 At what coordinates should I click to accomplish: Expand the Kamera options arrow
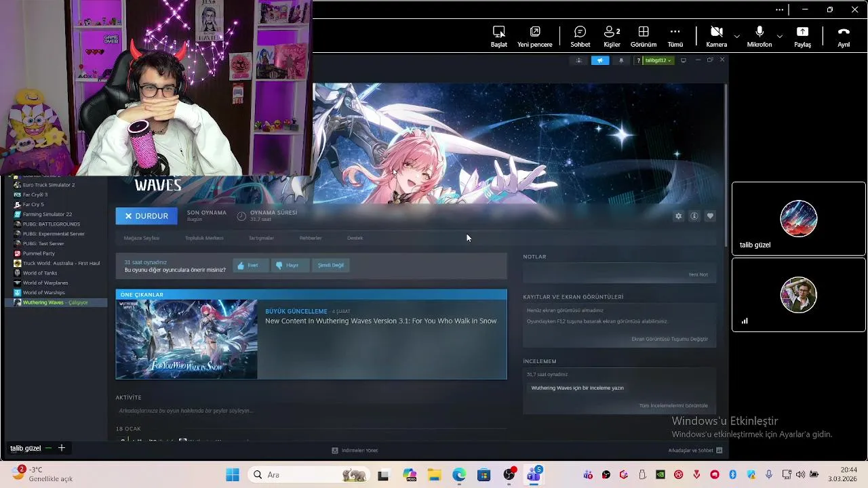click(x=736, y=36)
